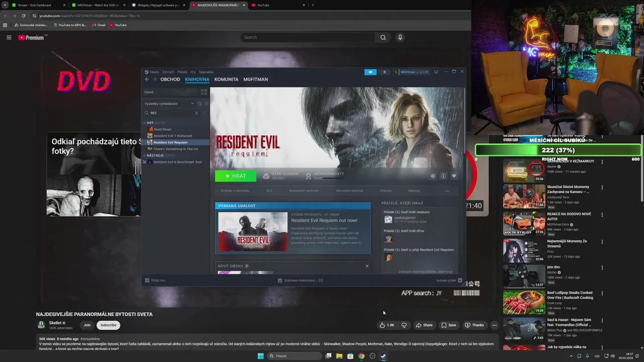Show hidden system tray icons chevron
644x362 pixels.
tap(571, 356)
